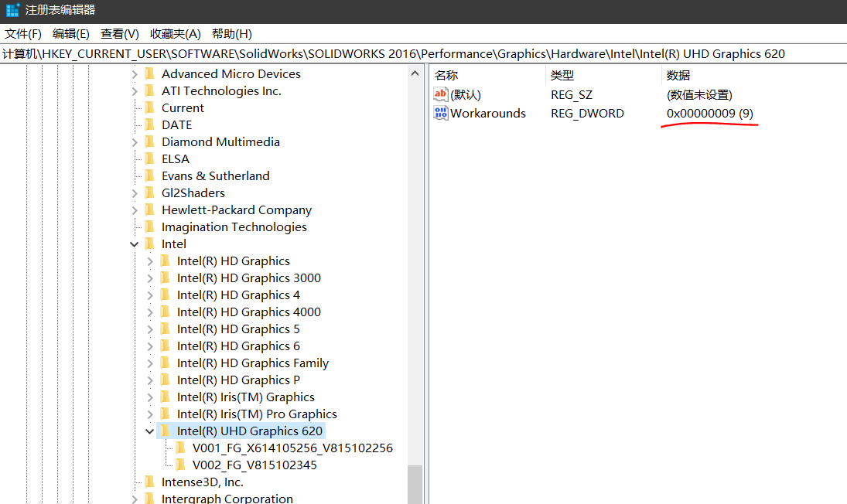Screen dimensions: 847x504
Task: Click the Gl2Shaders folder icon
Action: tap(149, 193)
